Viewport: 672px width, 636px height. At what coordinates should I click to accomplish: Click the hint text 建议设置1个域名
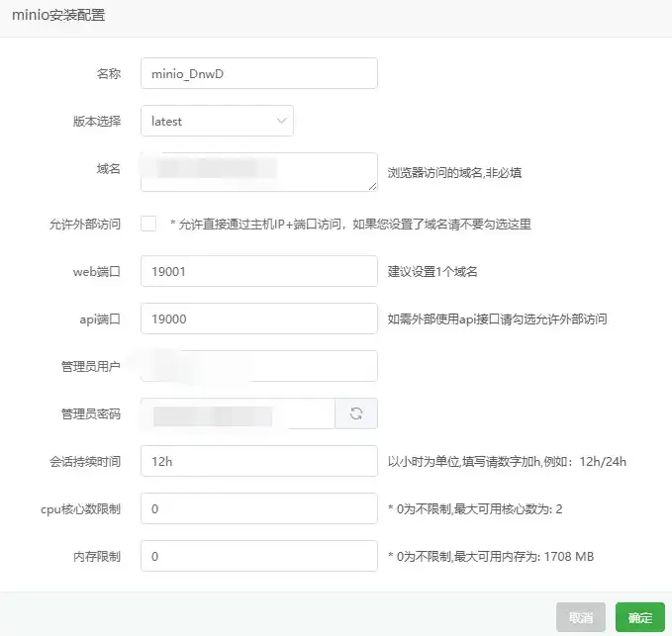coord(432,272)
